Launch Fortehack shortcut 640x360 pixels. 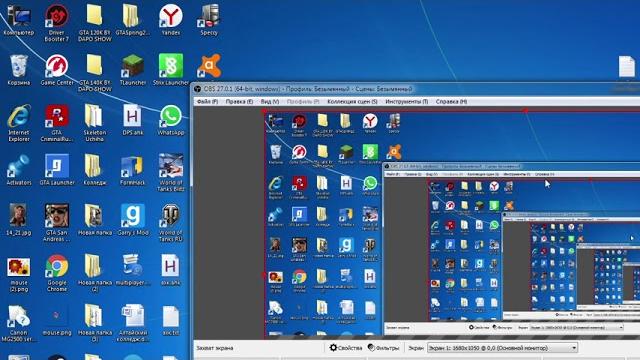(x=132, y=170)
